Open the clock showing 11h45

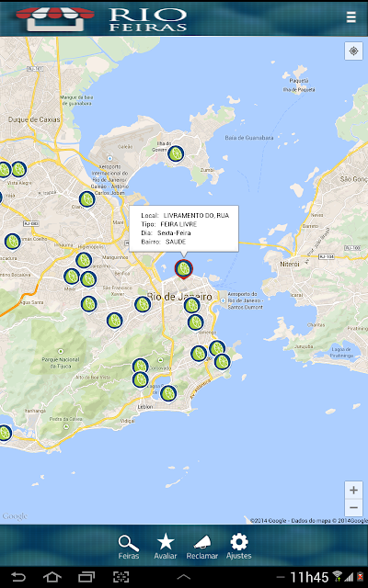[x=309, y=577]
